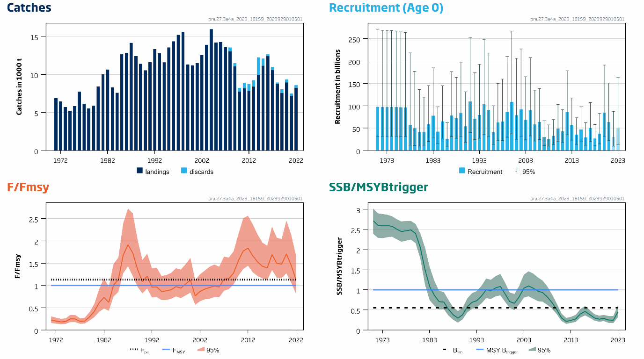Click the dark blue landings legend swatch
The height and width of the screenshot is (359, 644).
tap(139, 171)
